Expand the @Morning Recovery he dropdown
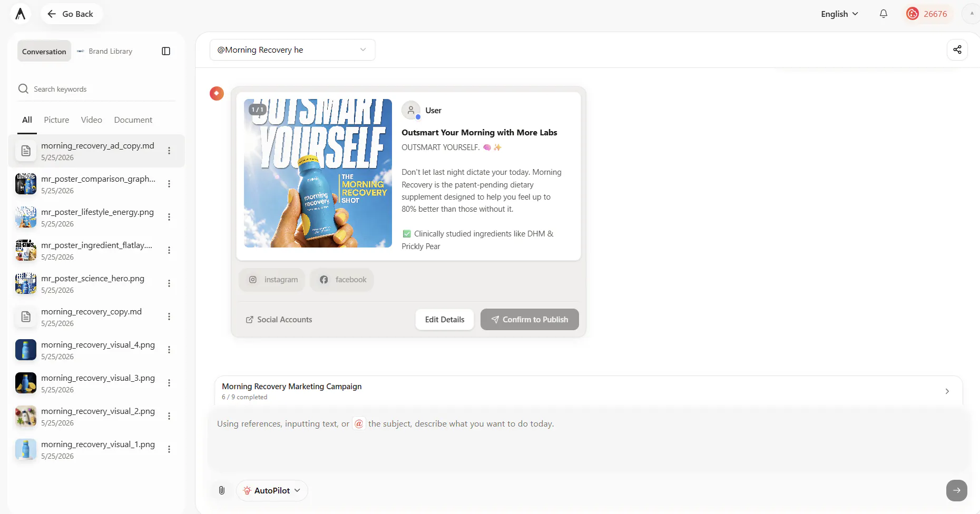This screenshot has height=514, width=980. 292,50
